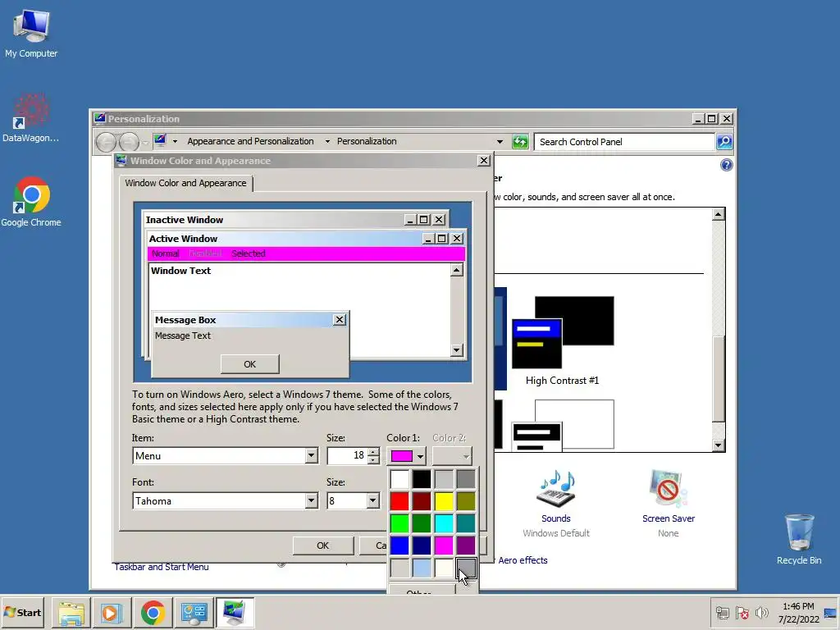Viewport: 840px width, 630px height.
Task: Open Google Chrome desktop shortcut
Action: click(x=31, y=202)
